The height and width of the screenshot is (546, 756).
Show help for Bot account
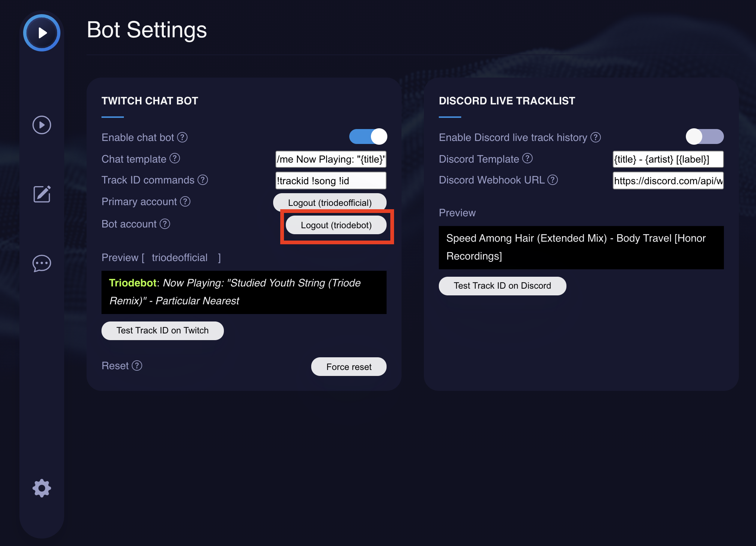click(x=165, y=224)
